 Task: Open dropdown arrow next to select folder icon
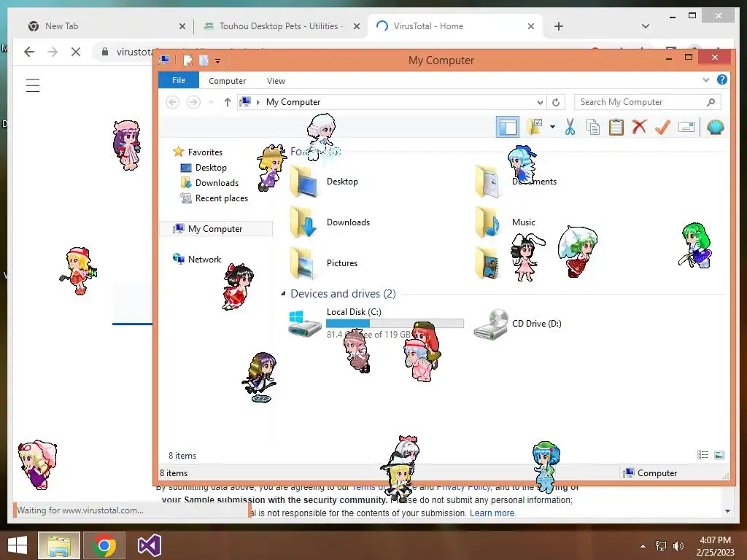tap(552, 127)
